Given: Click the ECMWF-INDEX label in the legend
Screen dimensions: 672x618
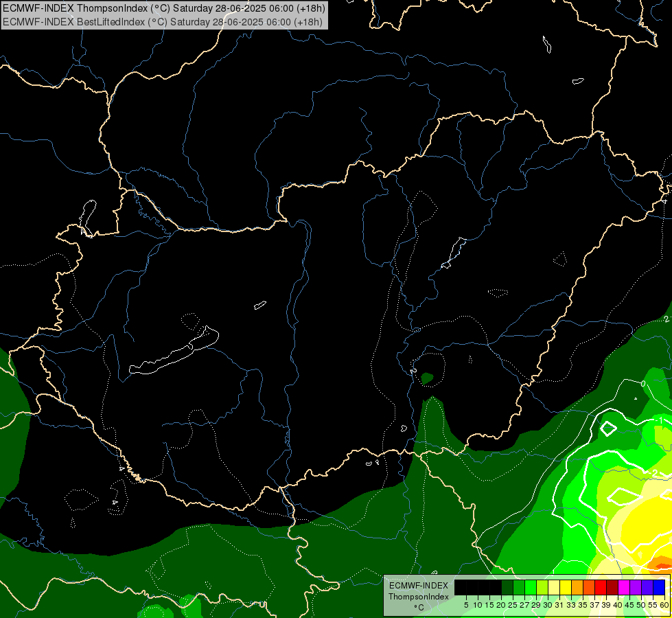Looking at the screenshot, I should click(x=419, y=586).
